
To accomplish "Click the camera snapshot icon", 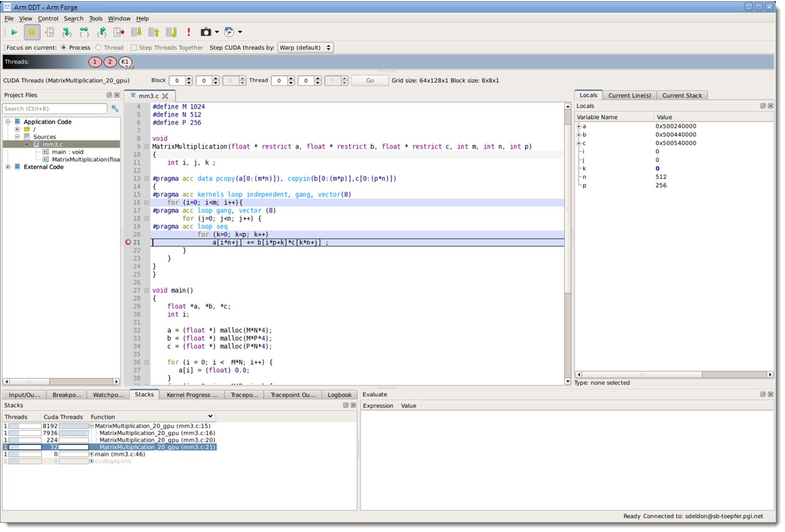I will point(206,32).
